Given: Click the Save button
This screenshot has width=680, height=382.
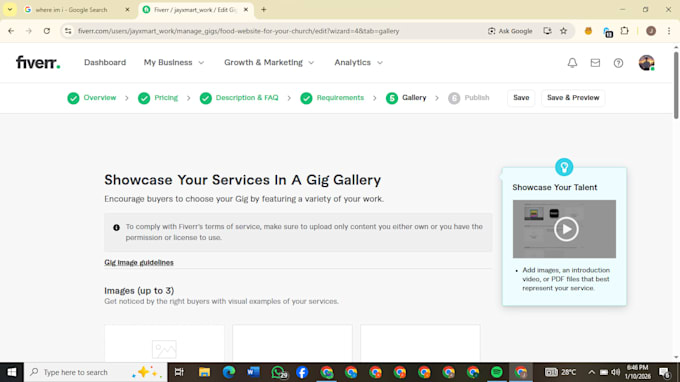Looking at the screenshot, I should 521,98.
